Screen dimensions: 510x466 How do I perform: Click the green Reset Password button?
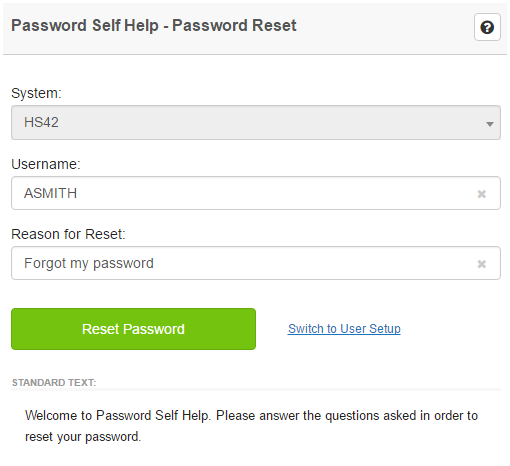133,329
